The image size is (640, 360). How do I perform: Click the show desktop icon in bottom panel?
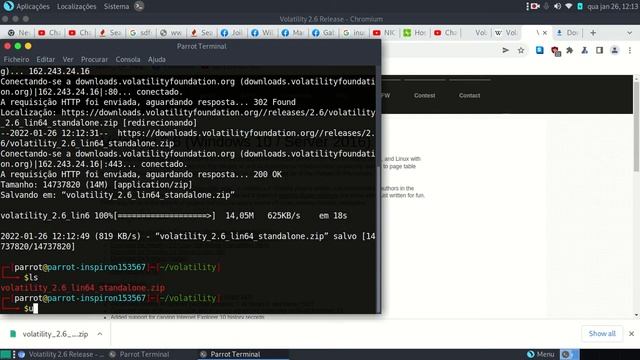pyautogui.click(x=6, y=354)
